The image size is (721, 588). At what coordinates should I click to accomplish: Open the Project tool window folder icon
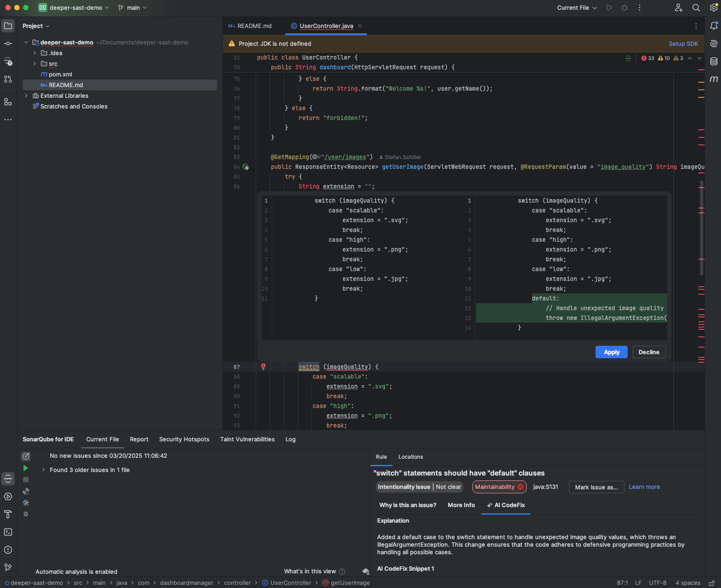8,26
